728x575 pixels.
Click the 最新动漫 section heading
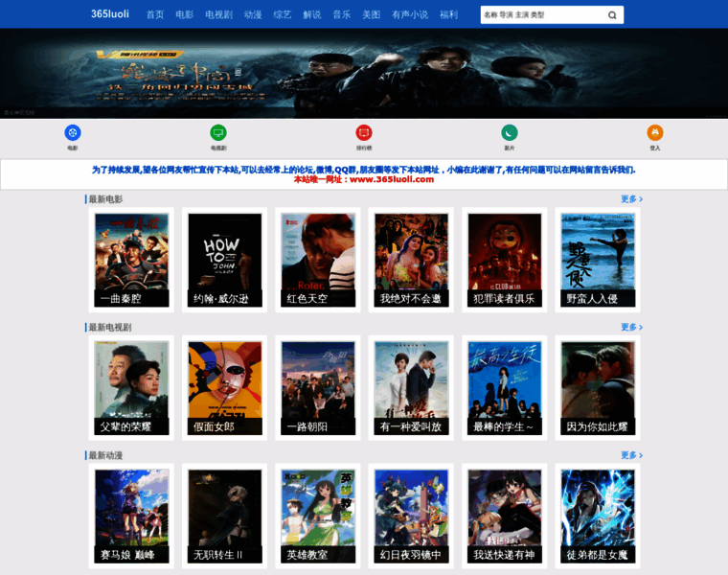[x=105, y=455]
